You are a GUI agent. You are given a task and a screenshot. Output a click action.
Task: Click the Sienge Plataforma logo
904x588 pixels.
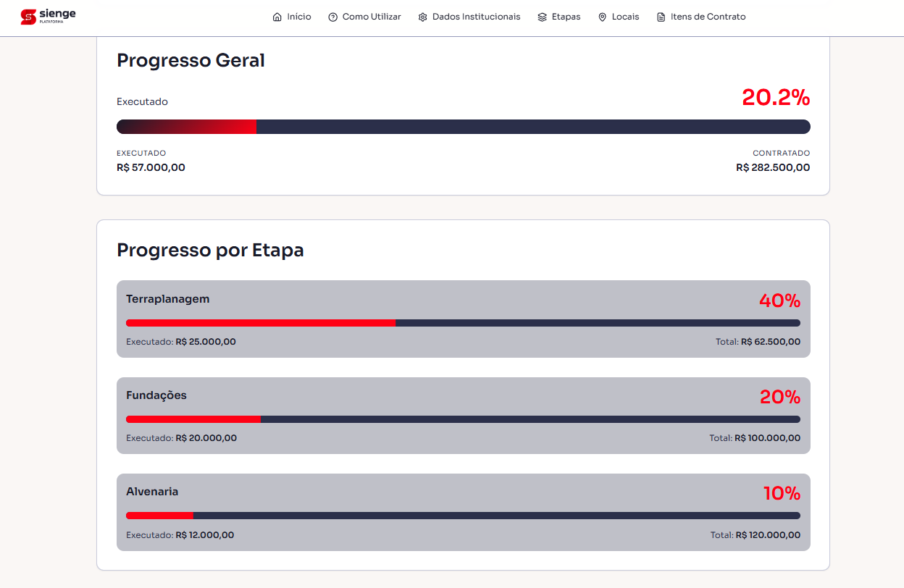click(x=48, y=17)
